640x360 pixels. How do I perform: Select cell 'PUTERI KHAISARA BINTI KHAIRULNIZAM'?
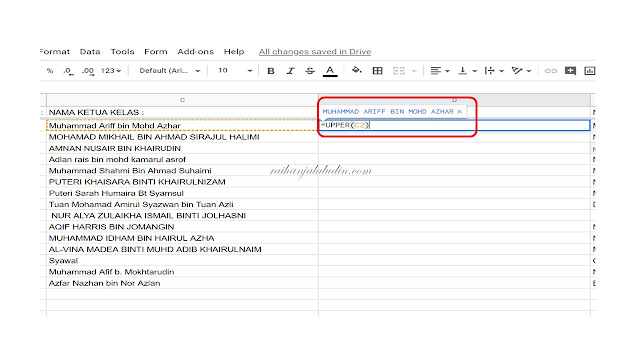182,182
